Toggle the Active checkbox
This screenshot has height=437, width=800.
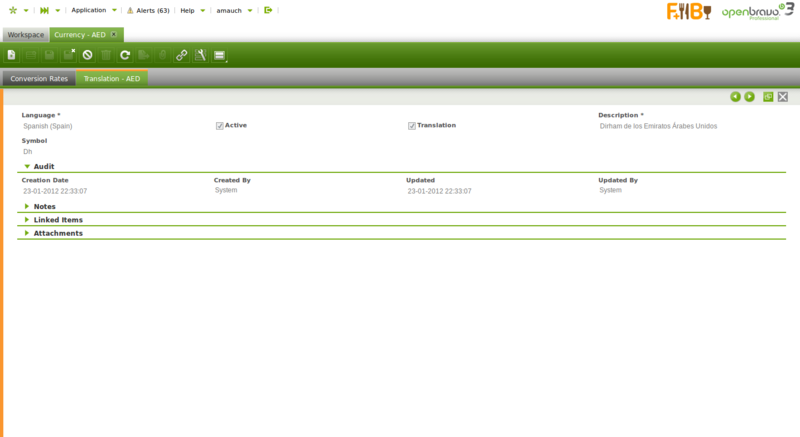(x=220, y=126)
